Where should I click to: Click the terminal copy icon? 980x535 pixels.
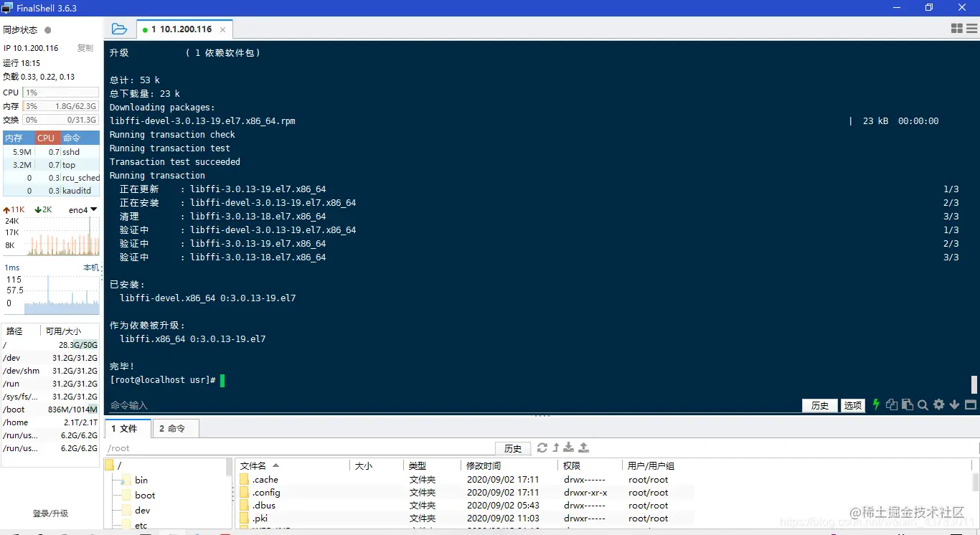coord(892,404)
